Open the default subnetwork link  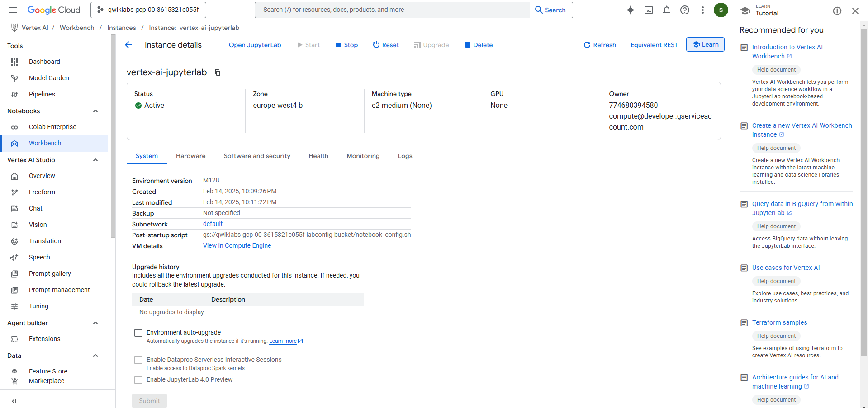pos(213,224)
